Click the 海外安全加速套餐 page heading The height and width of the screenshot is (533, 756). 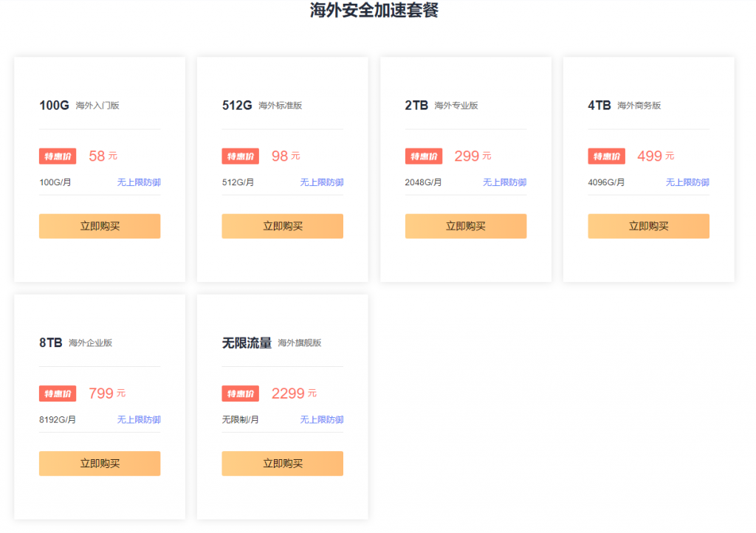coord(374,10)
